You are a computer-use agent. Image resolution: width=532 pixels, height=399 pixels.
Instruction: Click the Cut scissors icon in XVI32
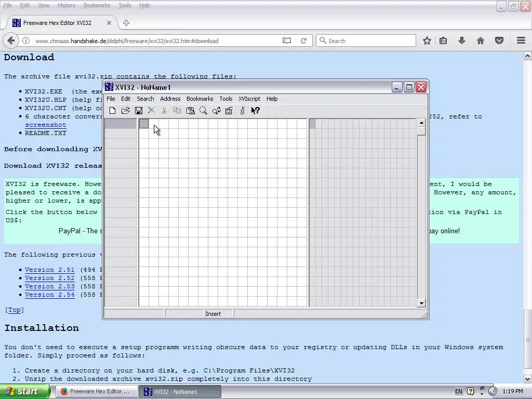[164, 111]
